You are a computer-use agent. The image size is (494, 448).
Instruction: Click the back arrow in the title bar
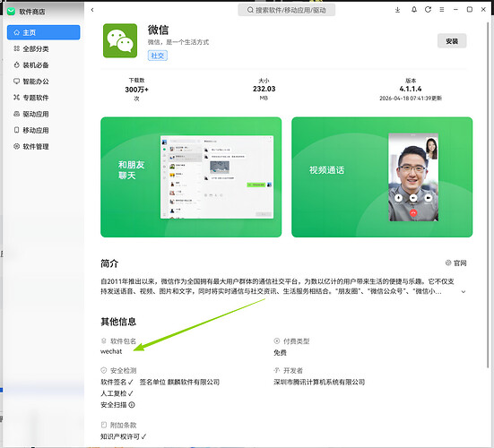[x=92, y=10]
